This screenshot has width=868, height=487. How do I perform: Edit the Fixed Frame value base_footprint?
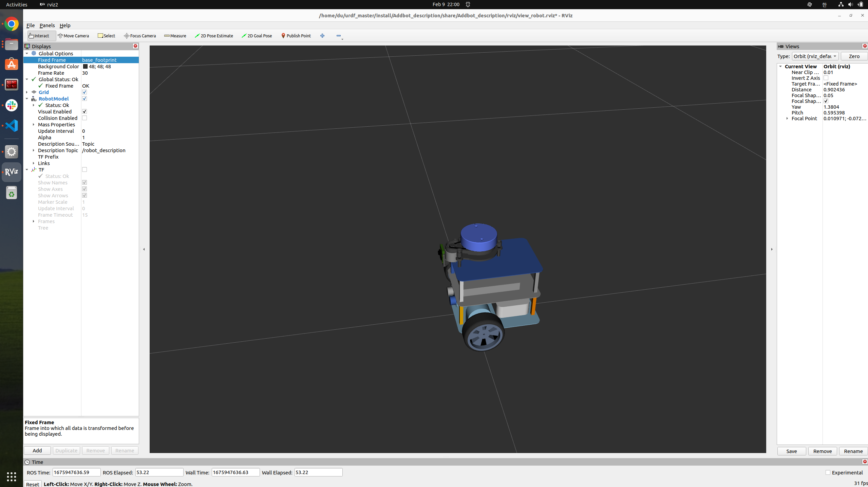[110, 60]
